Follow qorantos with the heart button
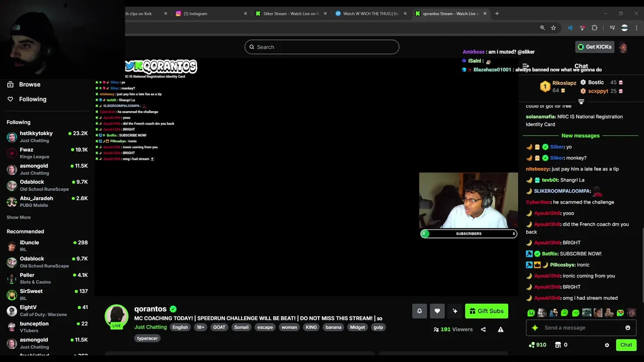Image resolution: width=644 pixels, height=362 pixels. click(437, 311)
